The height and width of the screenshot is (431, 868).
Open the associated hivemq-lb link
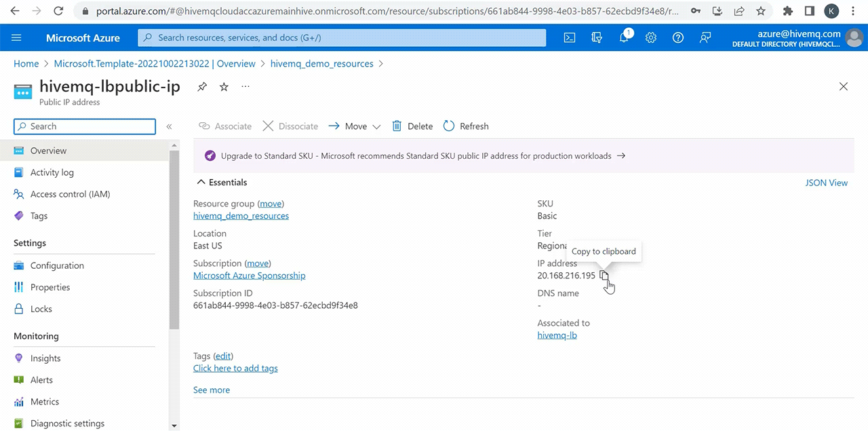pos(557,335)
